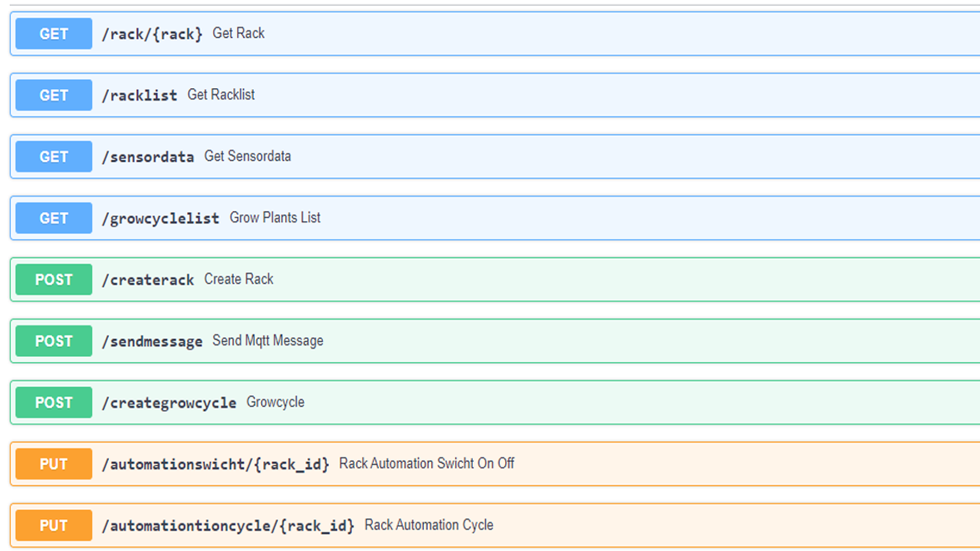The height and width of the screenshot is (551, 980).
Task: Open the /automationtioncycle/{rack_id} endpoint path
Action: (x=228, y=526)
